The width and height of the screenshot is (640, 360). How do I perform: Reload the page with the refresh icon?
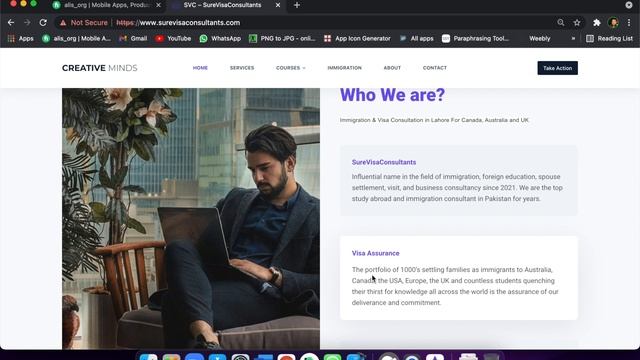point(43,22)
